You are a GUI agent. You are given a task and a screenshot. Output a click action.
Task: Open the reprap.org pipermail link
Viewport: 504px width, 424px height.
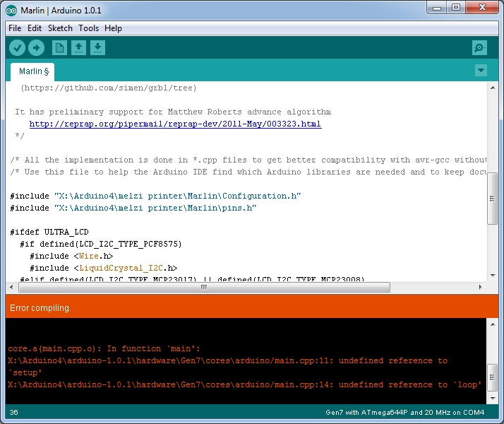click(x=175, y=124)
